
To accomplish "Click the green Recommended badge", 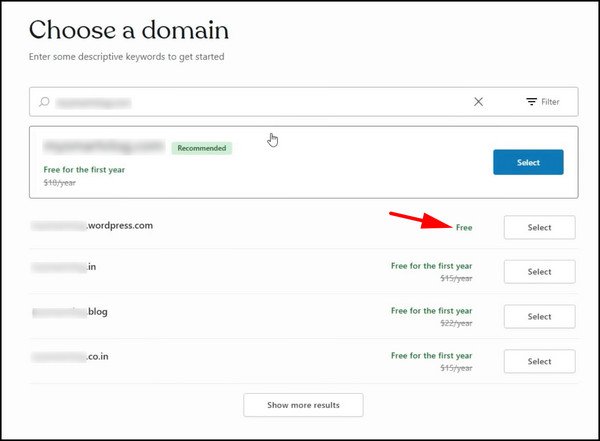I will pyautogui.click(x=201, y=148).
